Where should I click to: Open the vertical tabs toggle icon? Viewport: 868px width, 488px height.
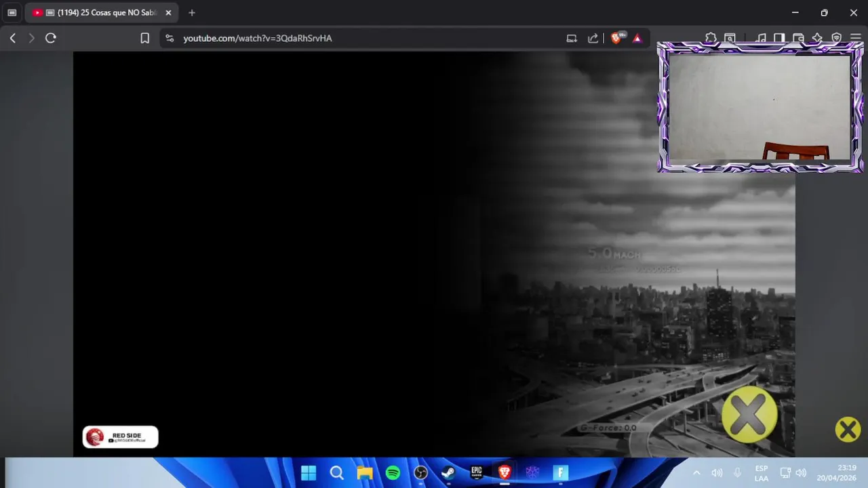12,13
